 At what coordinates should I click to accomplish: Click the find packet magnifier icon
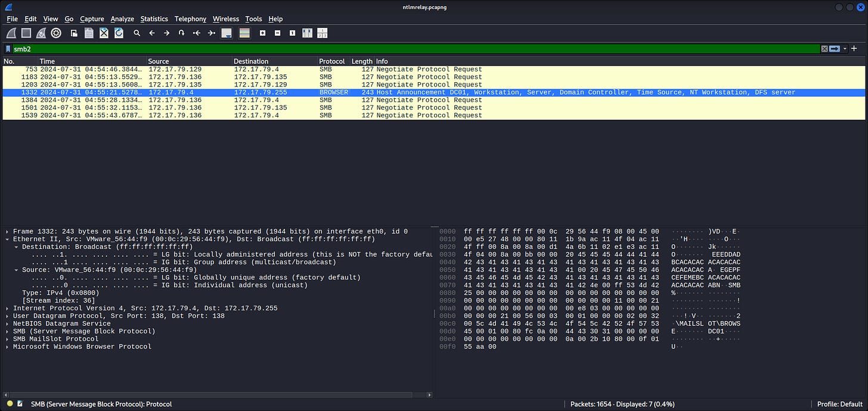tap(137, 33)
